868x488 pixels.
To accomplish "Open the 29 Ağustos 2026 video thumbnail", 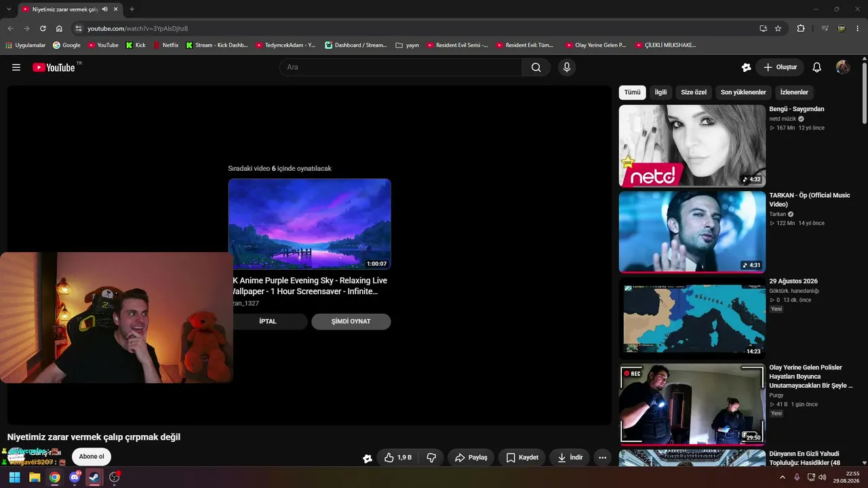I will 692,318.
